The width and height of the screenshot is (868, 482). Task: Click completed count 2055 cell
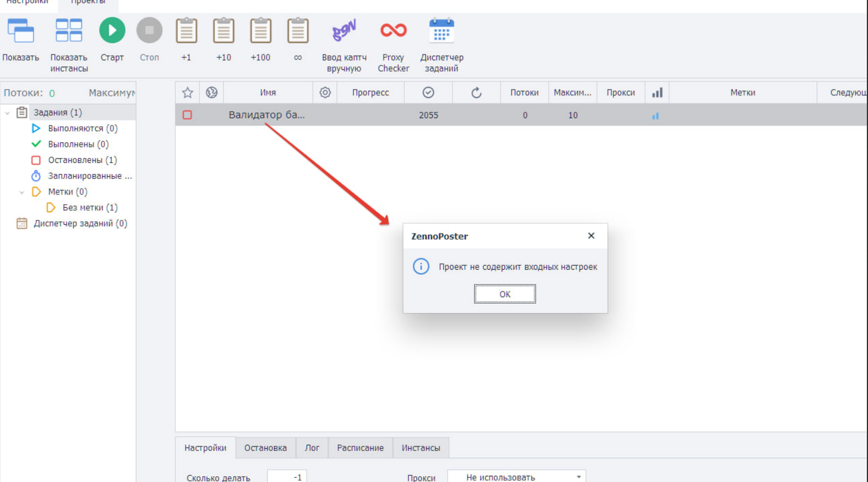tap(428, 115)
